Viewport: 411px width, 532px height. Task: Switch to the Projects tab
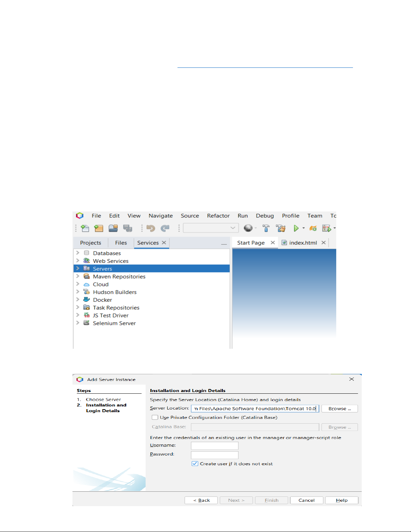(90, 243)
